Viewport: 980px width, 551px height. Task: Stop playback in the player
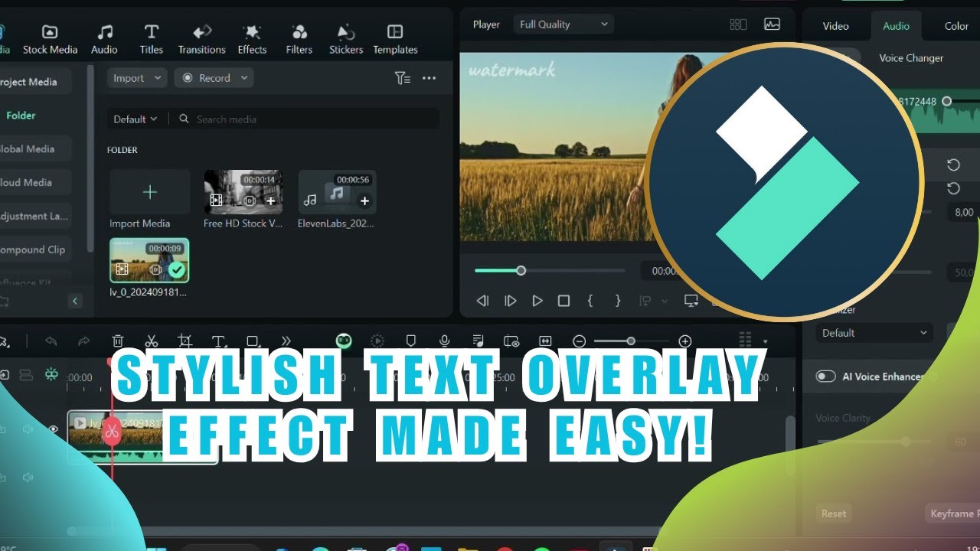tap(563, 301)
